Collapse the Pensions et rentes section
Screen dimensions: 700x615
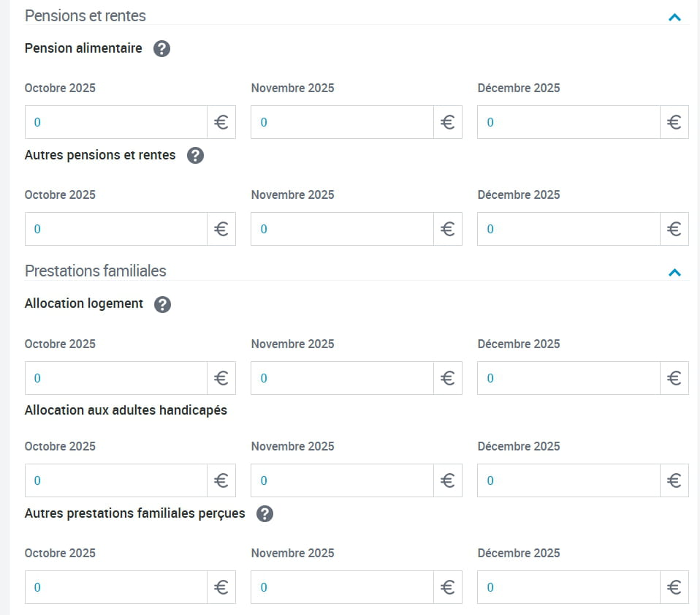pyautogui.click(x=674, y=17)
